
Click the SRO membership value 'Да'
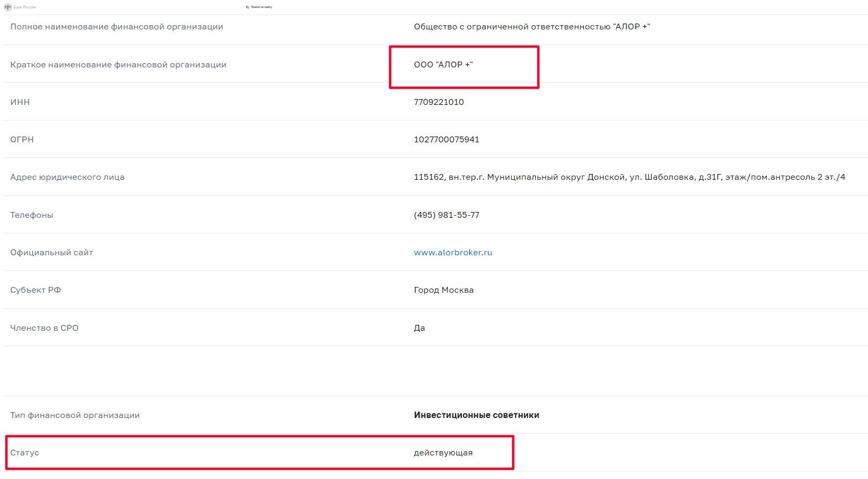click(x=420, y=328)
